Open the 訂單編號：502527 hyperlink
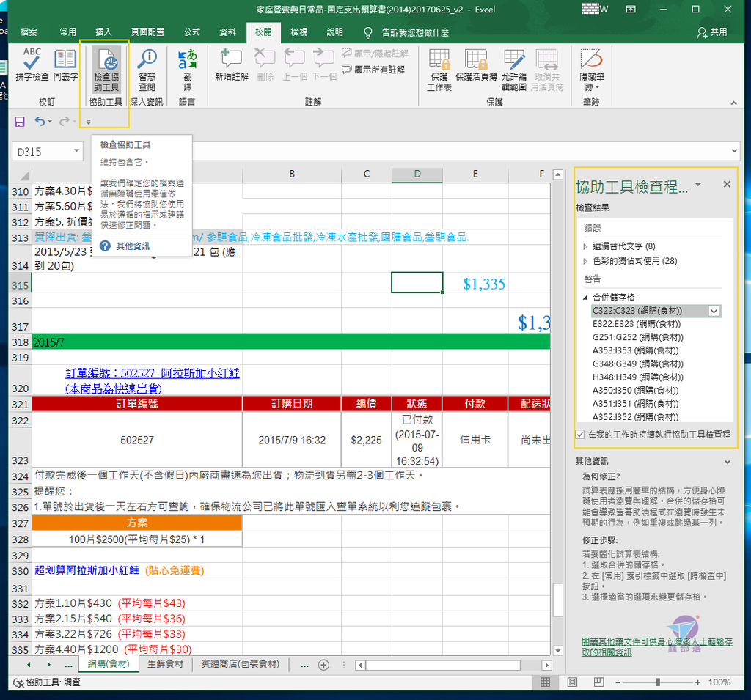 [x=153, y=380]
